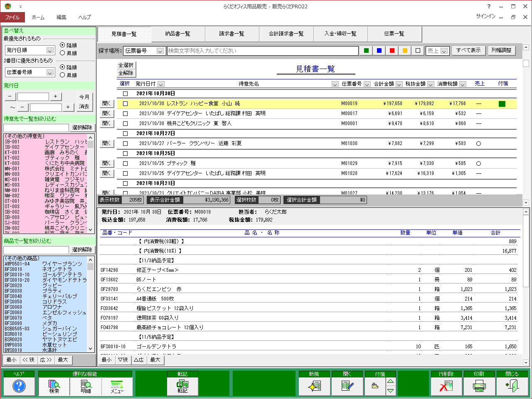Filter by the red color swatch
Screen dimensions: 532x399
click(392, 51)
